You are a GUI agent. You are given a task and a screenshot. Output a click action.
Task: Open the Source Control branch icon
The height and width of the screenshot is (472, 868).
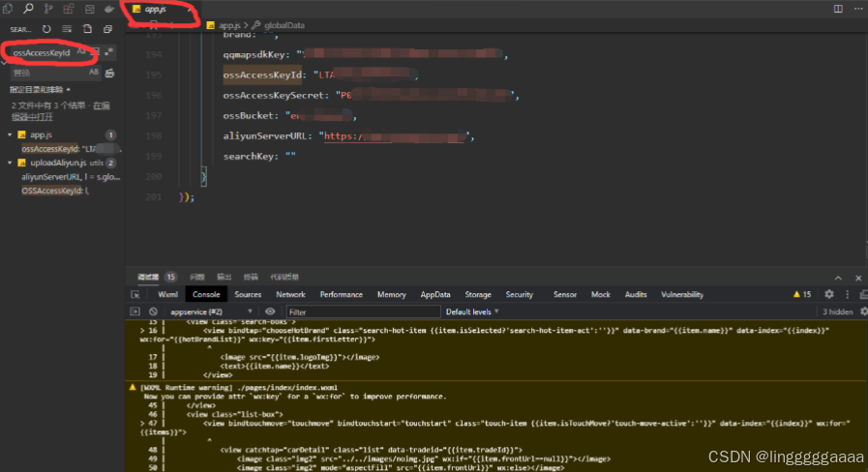point(48,9)
